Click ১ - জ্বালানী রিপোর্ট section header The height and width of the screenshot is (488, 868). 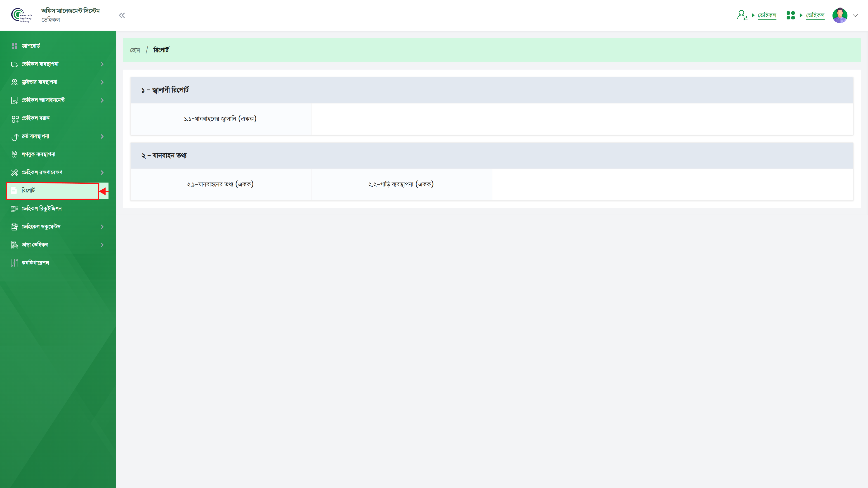492,90
